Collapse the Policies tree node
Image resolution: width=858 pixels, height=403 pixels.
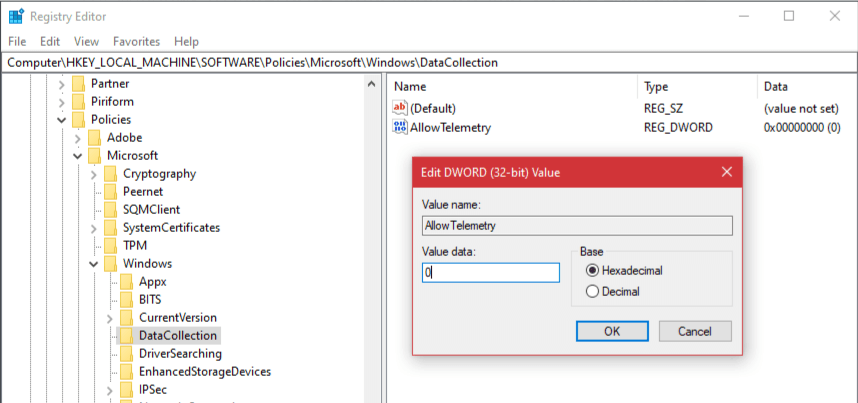[x=62, y=120]
